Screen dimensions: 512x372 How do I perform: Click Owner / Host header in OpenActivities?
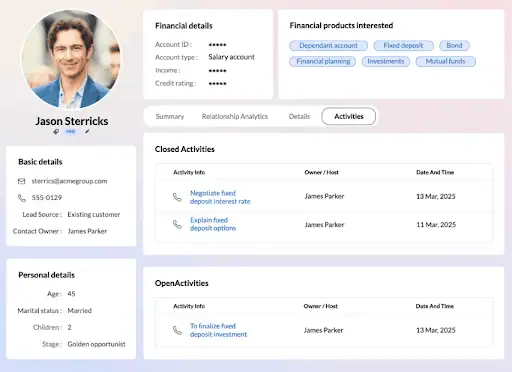point(321,306)
